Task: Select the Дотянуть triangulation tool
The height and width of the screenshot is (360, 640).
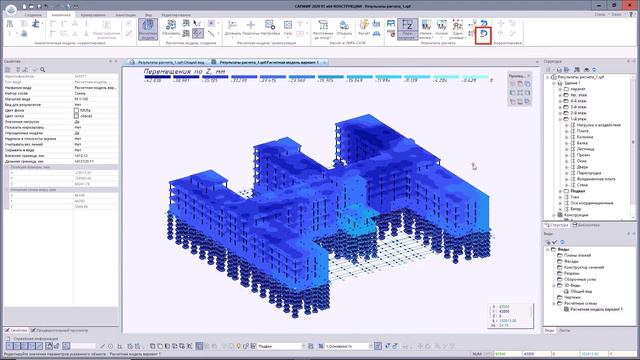Action: pos(233,28)
